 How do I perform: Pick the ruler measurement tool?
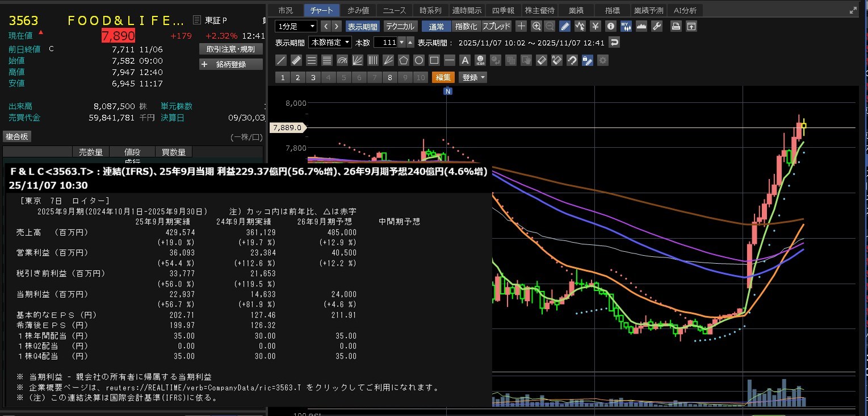296,60
